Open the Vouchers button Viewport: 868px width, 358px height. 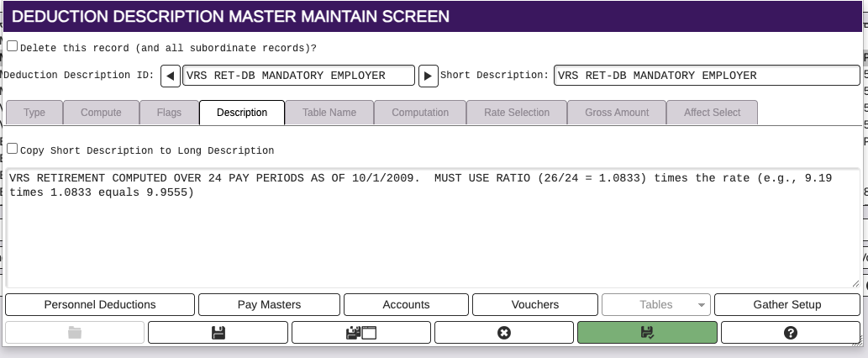pyautogui.click(x=534, y=305)
